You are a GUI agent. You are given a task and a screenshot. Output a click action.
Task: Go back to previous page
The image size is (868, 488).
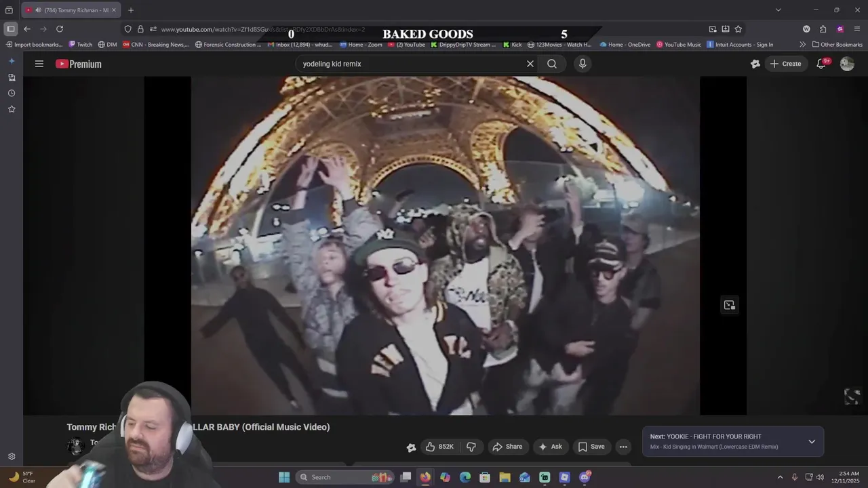point(27,29)
